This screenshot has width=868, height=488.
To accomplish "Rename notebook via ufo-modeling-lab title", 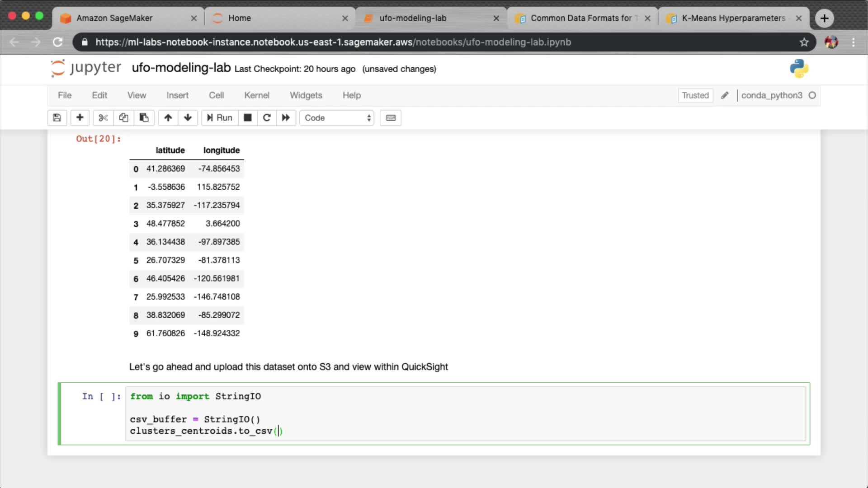I will 181,68.
